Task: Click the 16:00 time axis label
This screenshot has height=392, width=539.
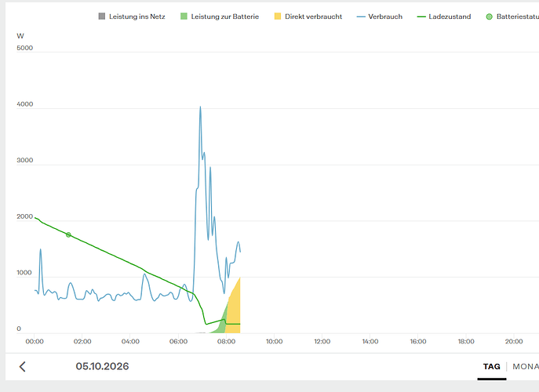Action: click(418, 342)
